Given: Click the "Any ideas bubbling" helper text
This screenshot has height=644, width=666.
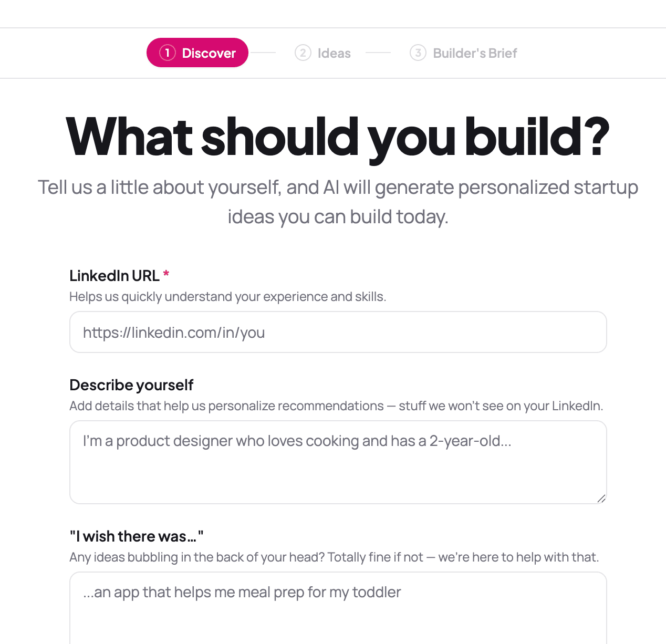Looking at the screenshot, I should coord(334,557).
